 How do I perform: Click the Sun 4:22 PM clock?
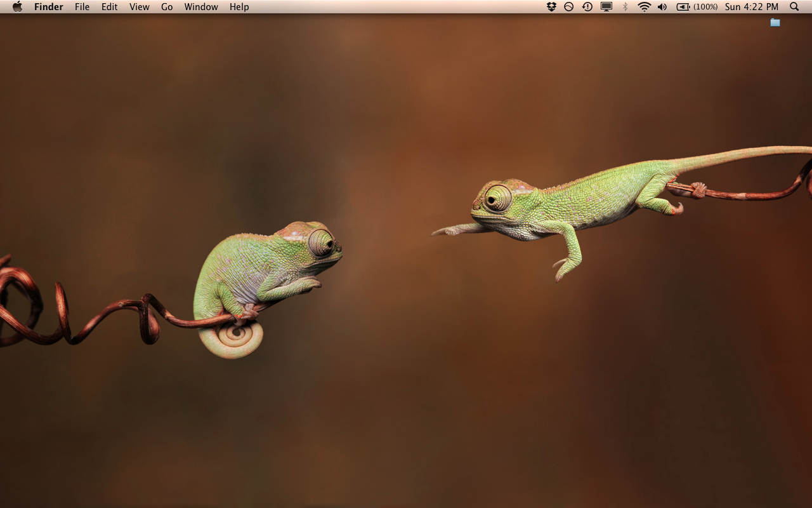pyautogui.click(x=752, y=7)
